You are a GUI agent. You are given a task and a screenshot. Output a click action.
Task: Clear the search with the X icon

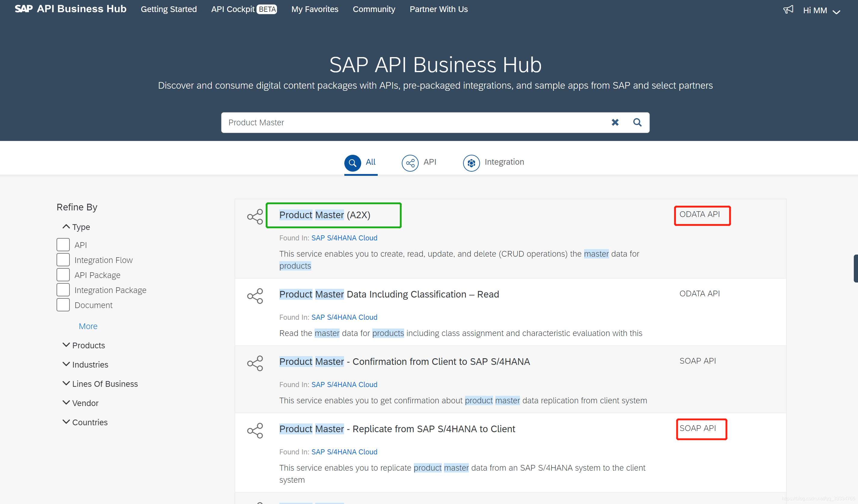(x=615, y=122)
